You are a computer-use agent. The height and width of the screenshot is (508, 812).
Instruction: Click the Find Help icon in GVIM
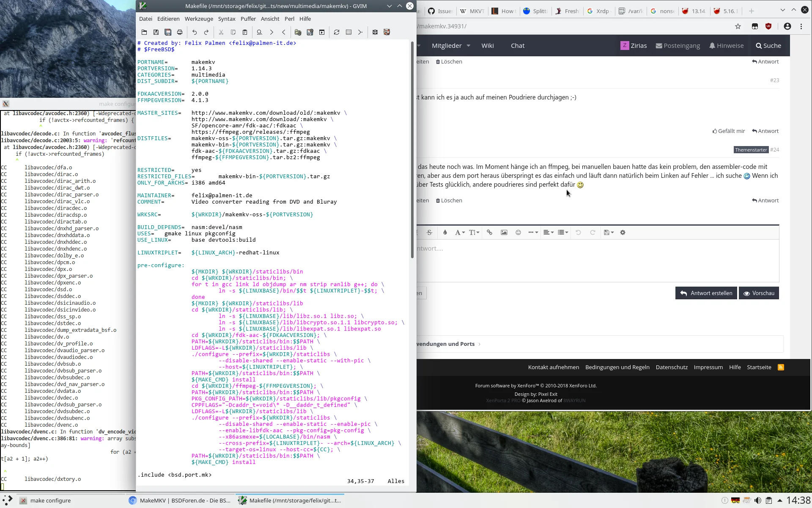pos(387,32)
